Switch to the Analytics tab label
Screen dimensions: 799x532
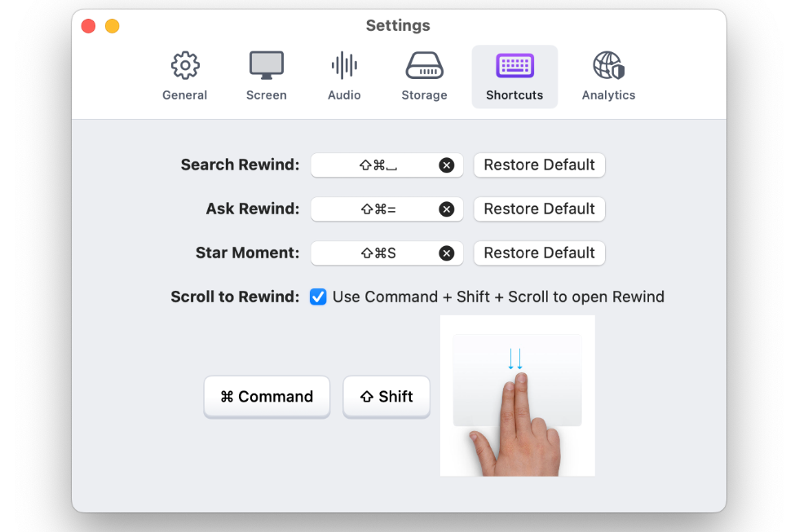click(608, 95)
